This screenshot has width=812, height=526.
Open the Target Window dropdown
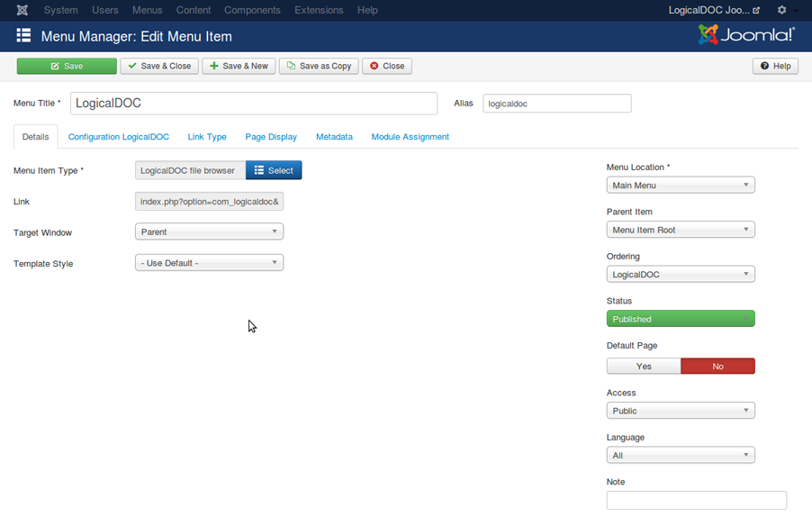[x=209, y=231]
